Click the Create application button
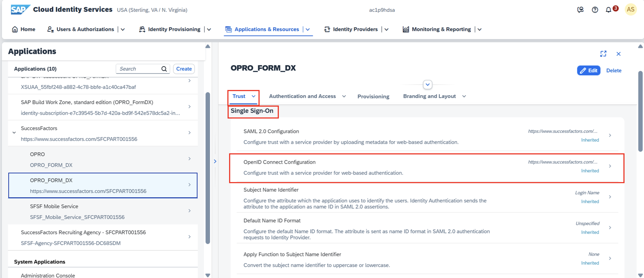 184,69
